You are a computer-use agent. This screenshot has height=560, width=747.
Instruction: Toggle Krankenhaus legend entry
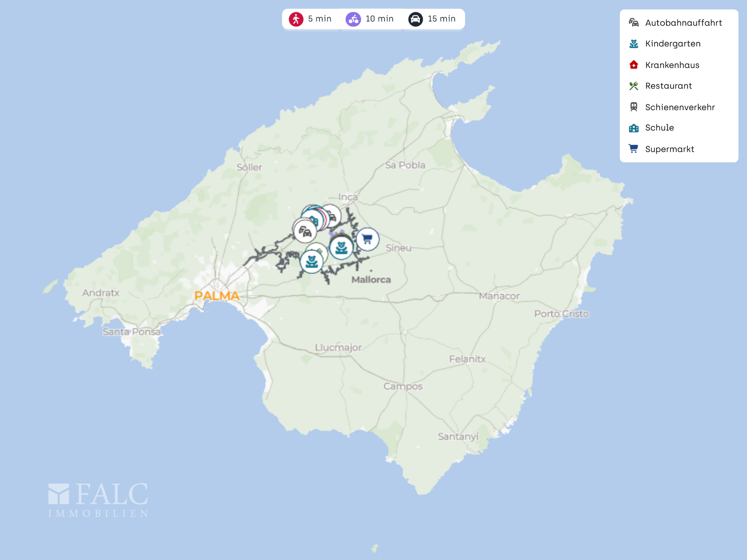(672, 65)
